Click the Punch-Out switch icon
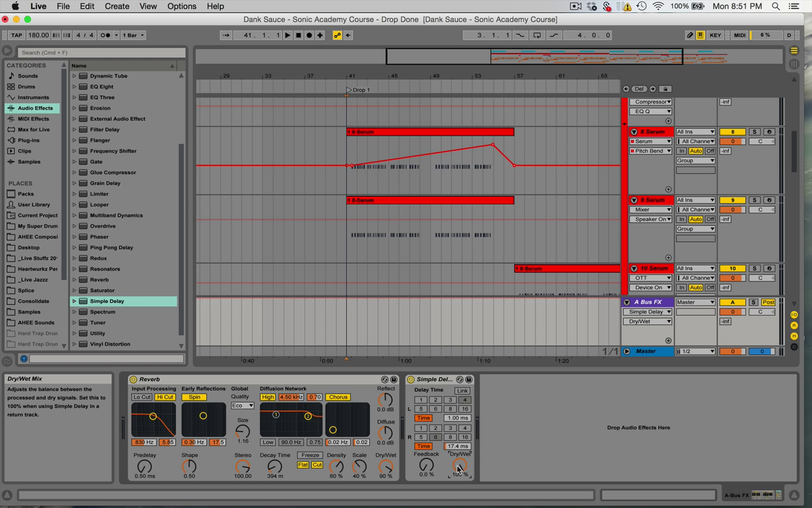This screenshot has height=508, width=812. click(554, 35)
